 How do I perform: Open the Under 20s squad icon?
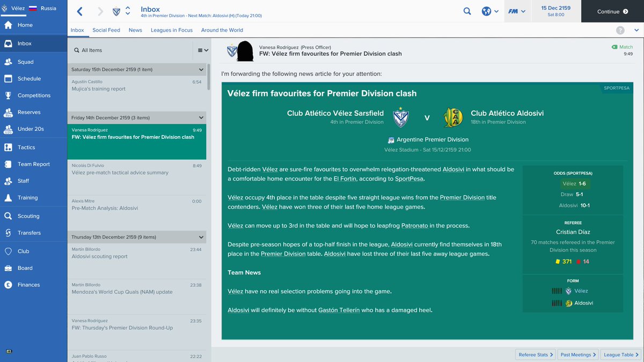click(x=8, y=129)
